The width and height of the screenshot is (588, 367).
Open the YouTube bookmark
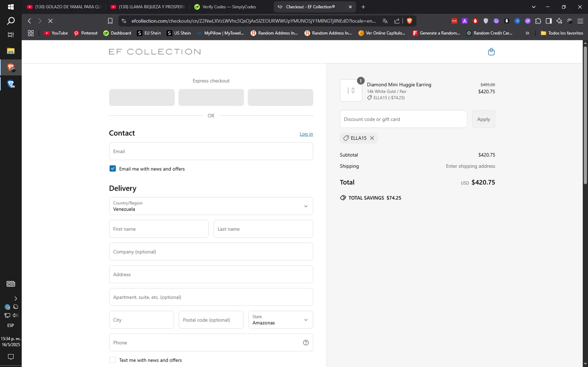56,33
